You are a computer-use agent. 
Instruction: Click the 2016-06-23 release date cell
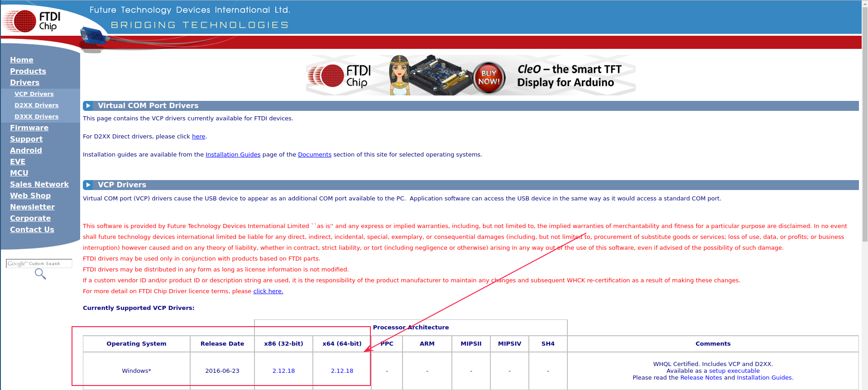click(x=222, y=371)
